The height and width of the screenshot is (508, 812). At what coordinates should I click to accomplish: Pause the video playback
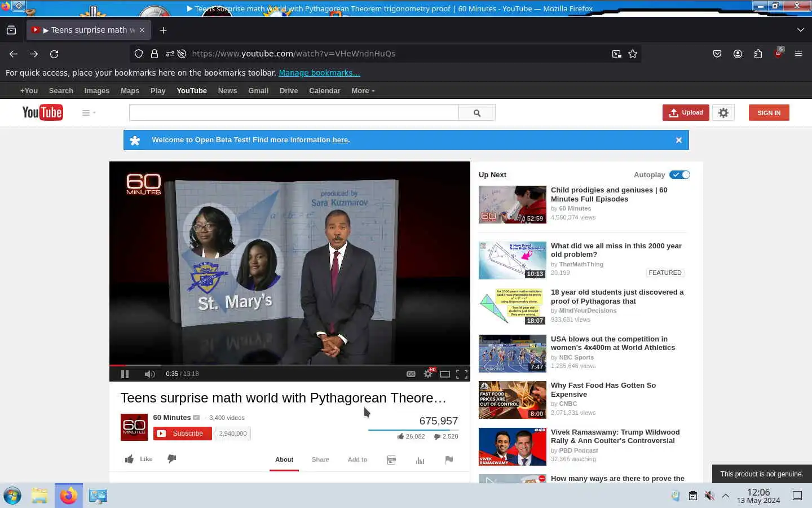(125, 374)
